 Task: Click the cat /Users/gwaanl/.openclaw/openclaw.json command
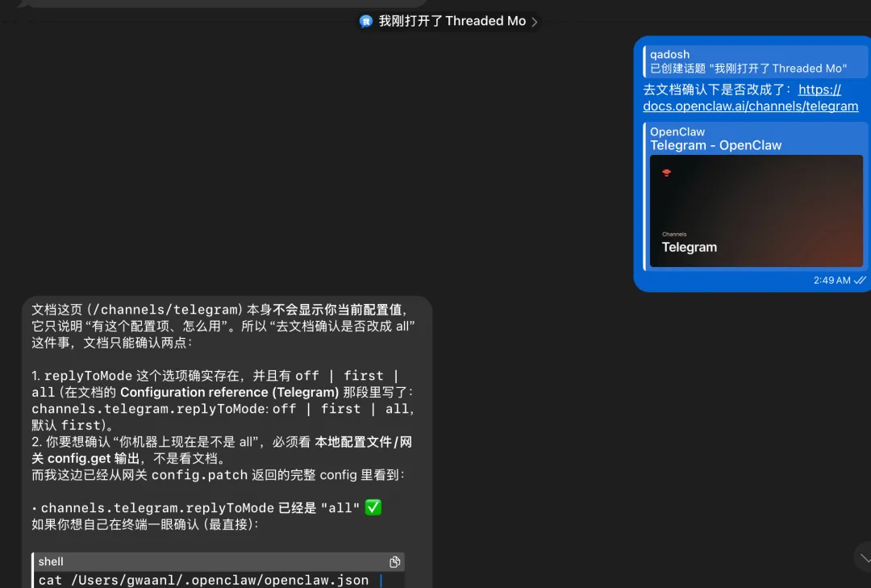[203, 580]
